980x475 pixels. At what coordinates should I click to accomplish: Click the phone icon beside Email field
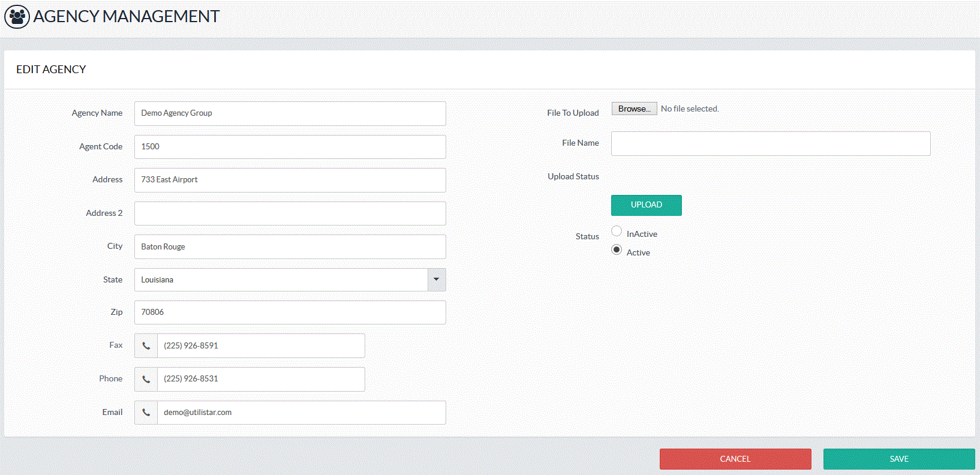point(146,413)
